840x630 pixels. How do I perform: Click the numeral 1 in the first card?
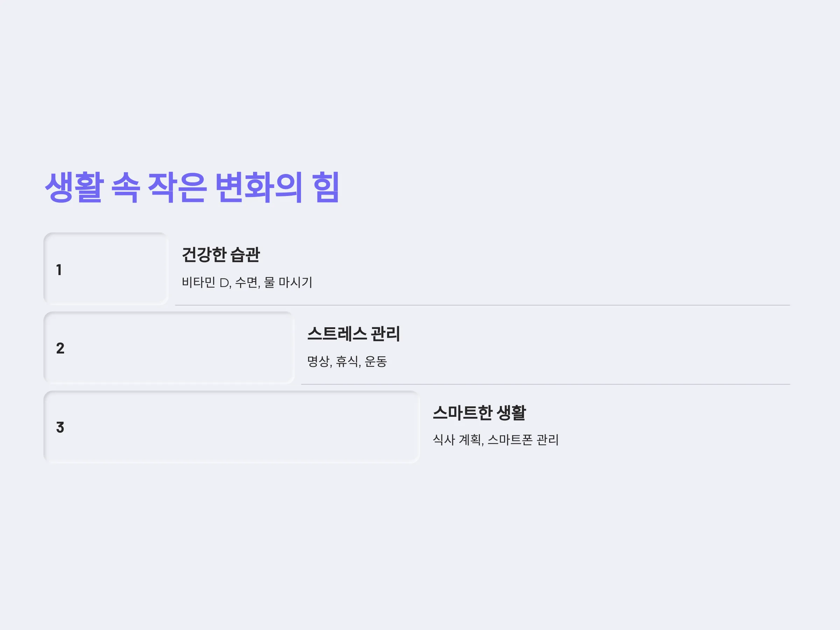click(59, 269)
